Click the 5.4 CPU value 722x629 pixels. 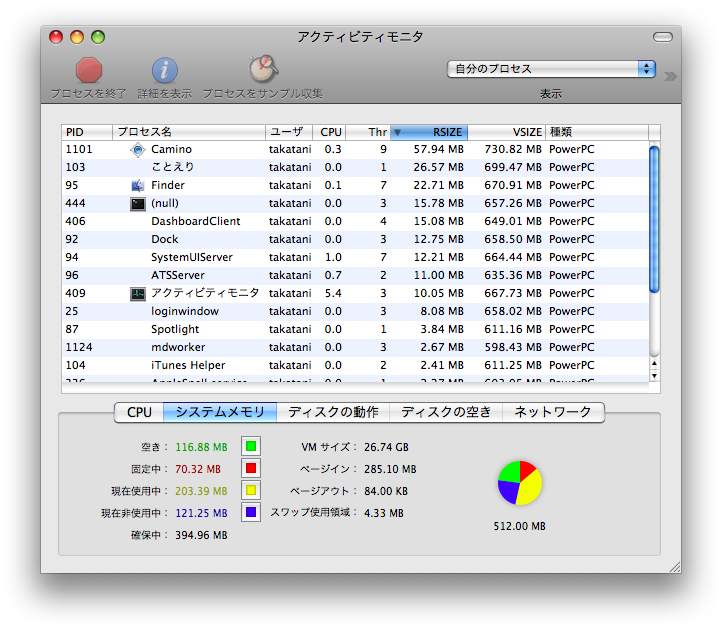tap(333, 293)
